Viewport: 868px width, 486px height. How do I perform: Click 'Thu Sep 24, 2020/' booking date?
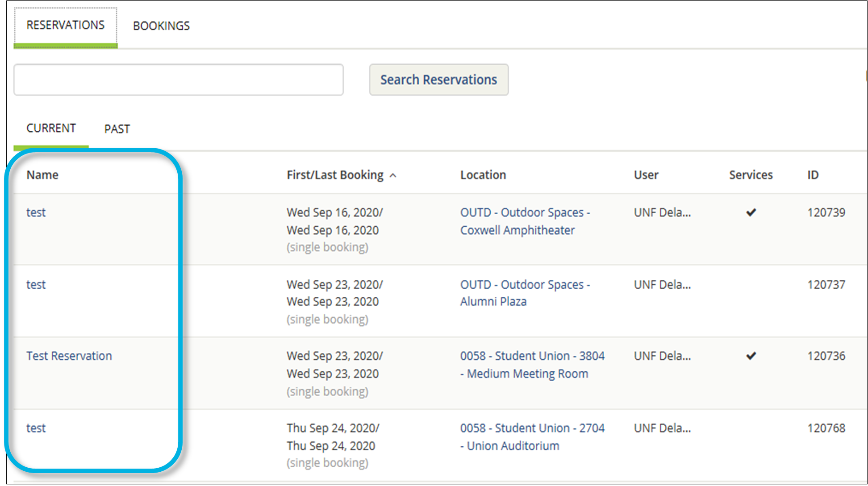333,428
